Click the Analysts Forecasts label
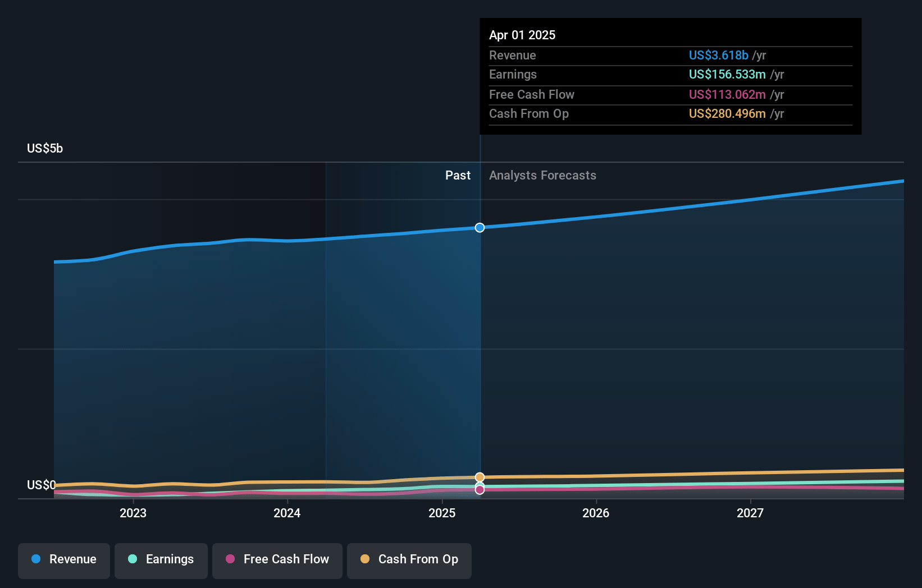922x588 pixels. click(542, 175)
